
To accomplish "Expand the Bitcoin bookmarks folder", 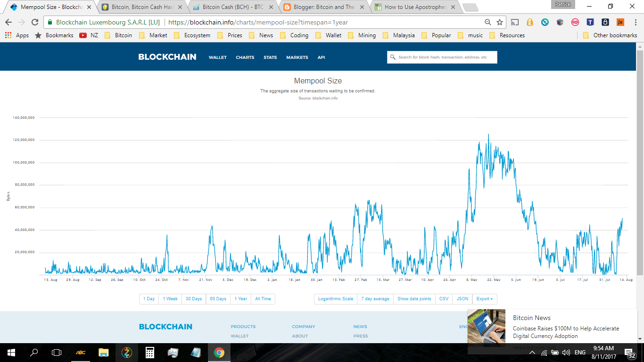I will click(x=118, y=35).
